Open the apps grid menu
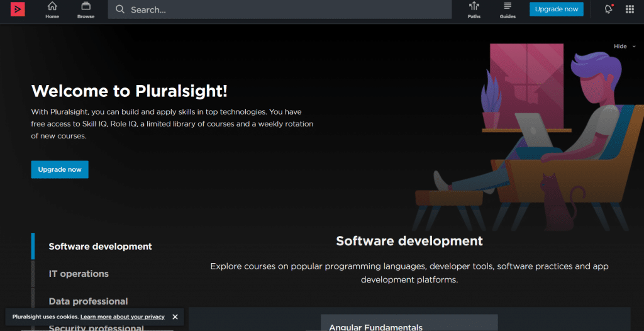644x331 pixels. [x=630, y=9]
